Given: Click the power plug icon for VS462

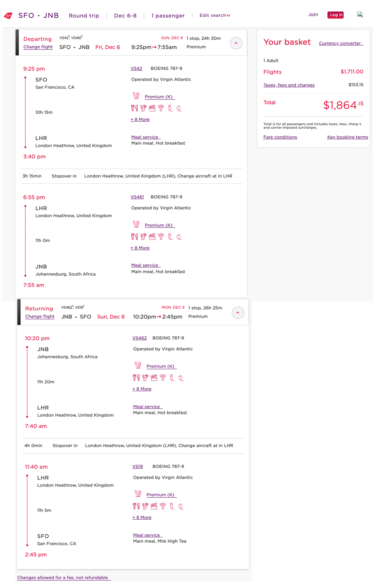Looking at the screenshot, I should (181, 378).
